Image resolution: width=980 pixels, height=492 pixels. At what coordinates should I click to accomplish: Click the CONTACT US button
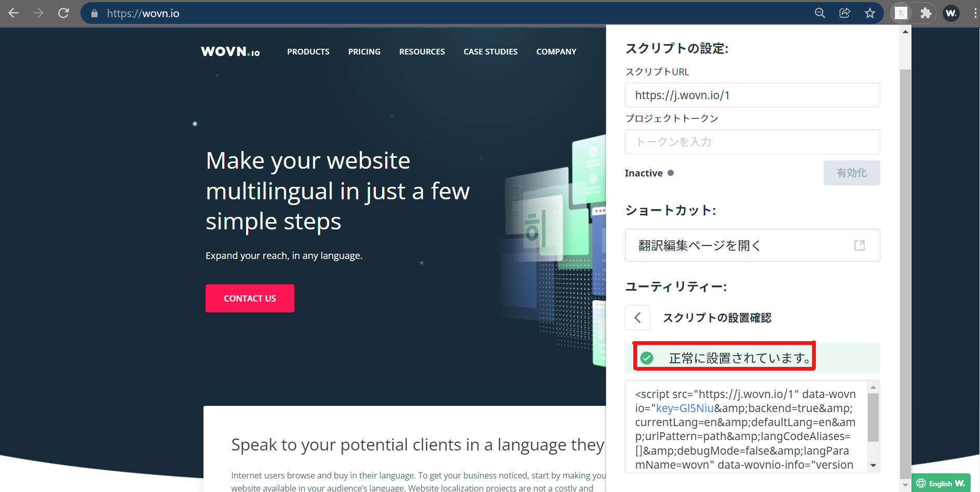(250, 298)
